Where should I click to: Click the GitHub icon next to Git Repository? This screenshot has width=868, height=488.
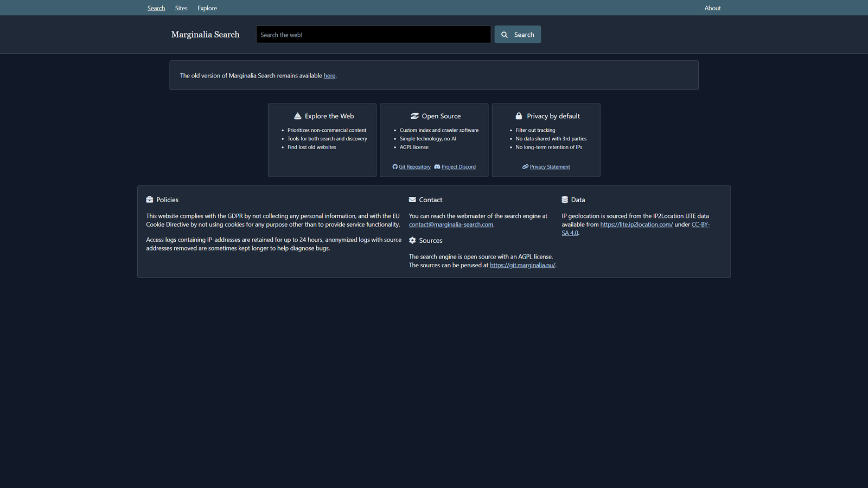(x=395, y=167)
